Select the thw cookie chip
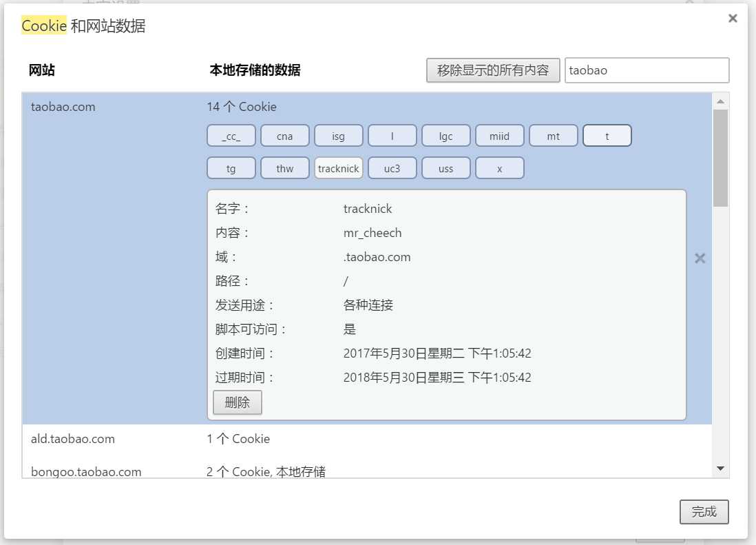 pyautogui.click(x=284, y=168)
